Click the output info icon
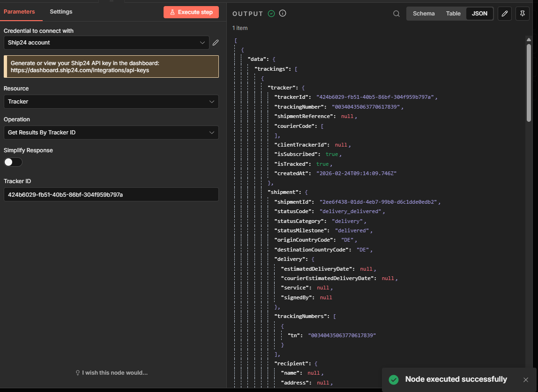This screenshot has width=538, height=392. pos(283,14)
